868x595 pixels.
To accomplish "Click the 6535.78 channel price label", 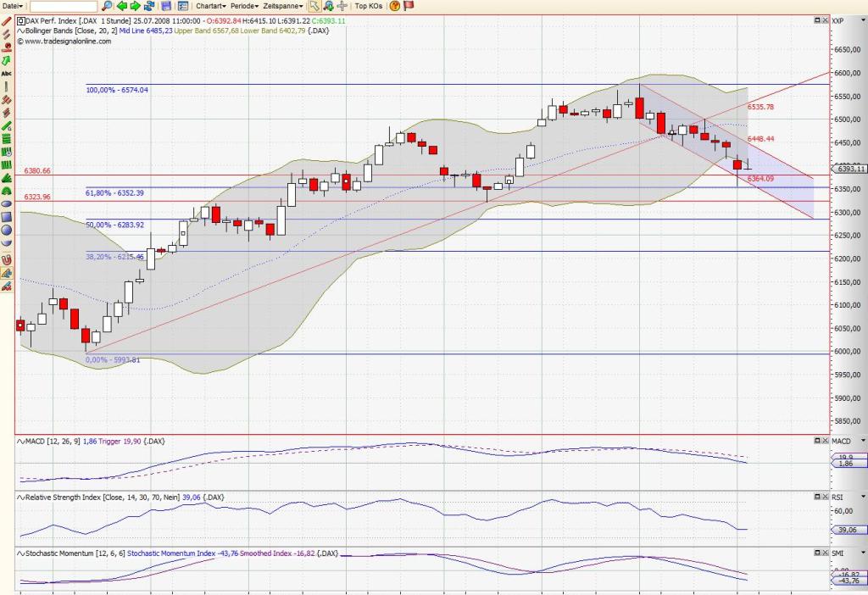I will click(x=760, y=107).
